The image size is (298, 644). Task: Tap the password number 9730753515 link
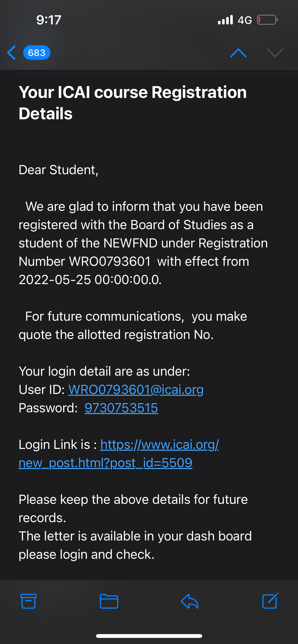click(121, 408)
